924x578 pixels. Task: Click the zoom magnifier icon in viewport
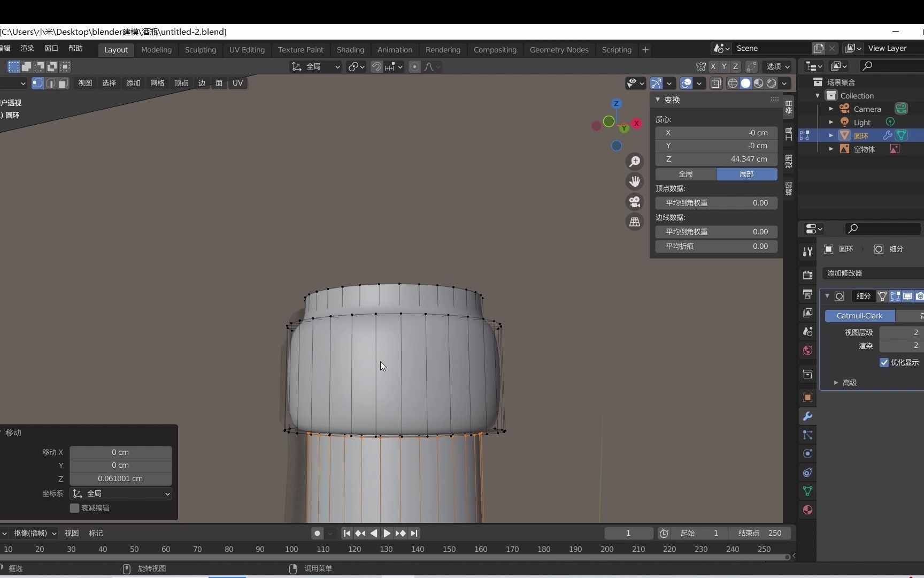(635, 162)
